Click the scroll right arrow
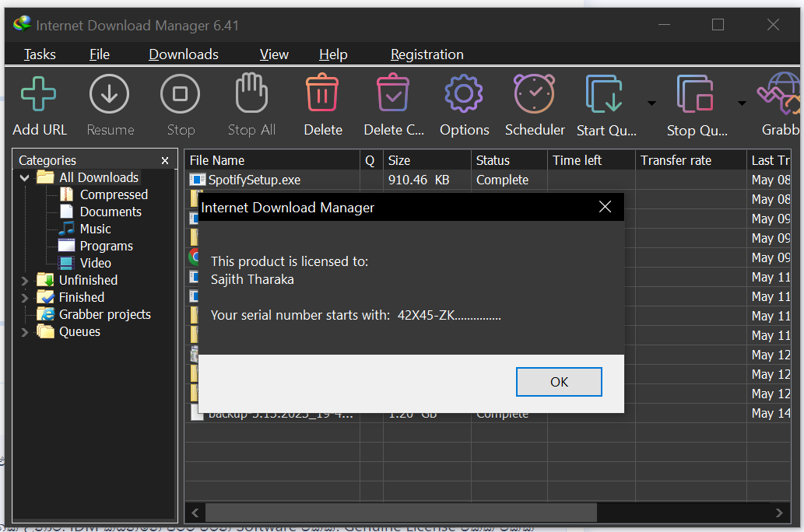The height and width of the screenshot is (532, 804). click(x=779, y=513)
